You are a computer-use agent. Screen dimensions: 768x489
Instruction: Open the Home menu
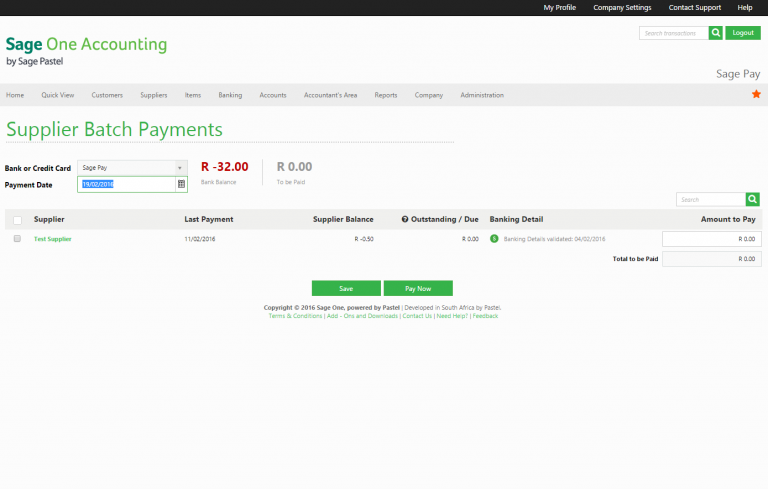click(x=15, y=95)
